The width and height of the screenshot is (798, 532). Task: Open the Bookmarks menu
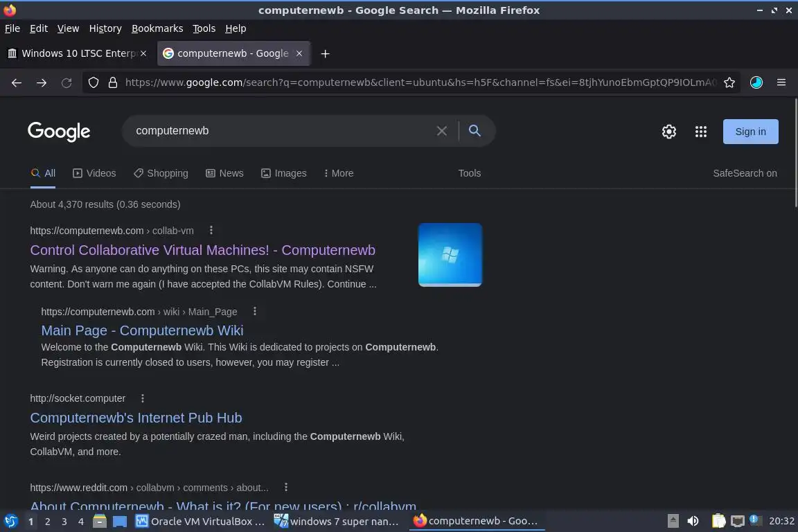[157, 28]
